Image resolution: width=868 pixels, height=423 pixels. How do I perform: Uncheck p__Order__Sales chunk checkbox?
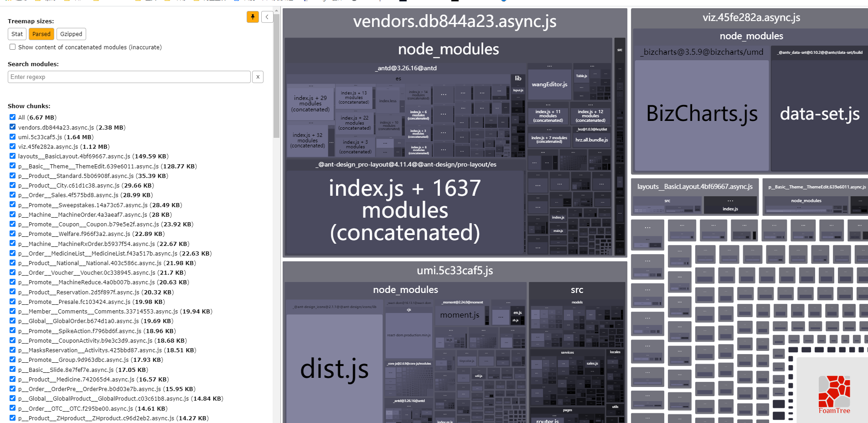pyautogui.click(x=13, y=195)
